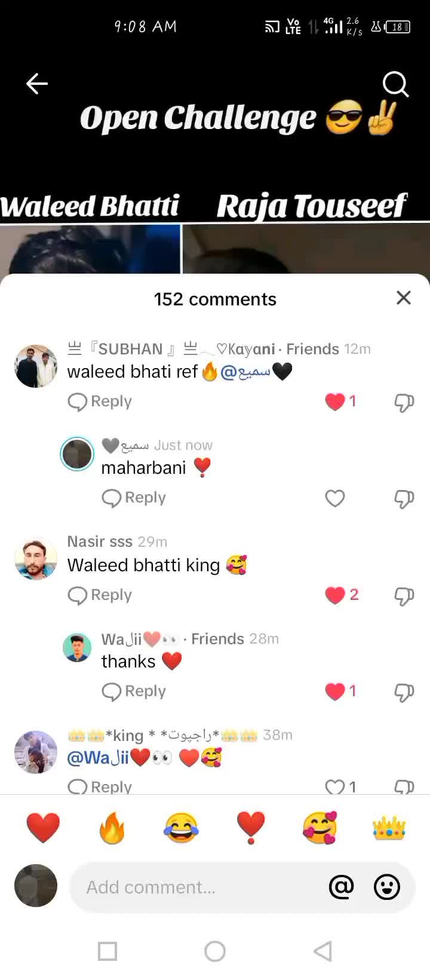This screenshot has height=980, width=430.
Task: Open search with the magnifier icon
Action: pyautogui.click(x=395, y=84)
